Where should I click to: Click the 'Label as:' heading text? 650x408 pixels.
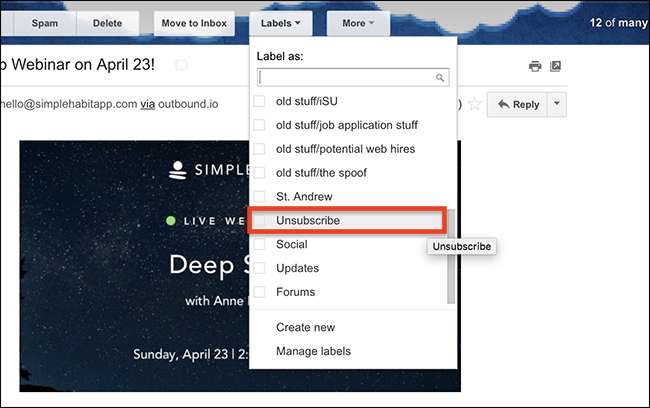(280, 56)
